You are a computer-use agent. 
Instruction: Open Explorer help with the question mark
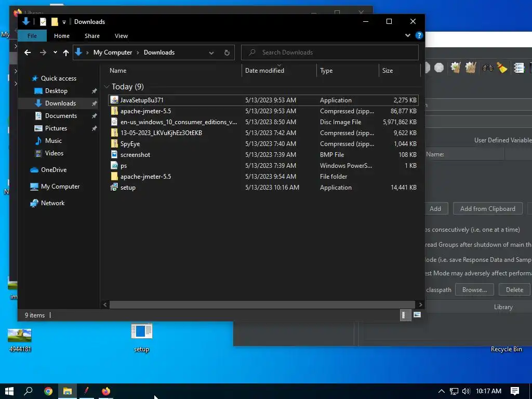[419, 35]
